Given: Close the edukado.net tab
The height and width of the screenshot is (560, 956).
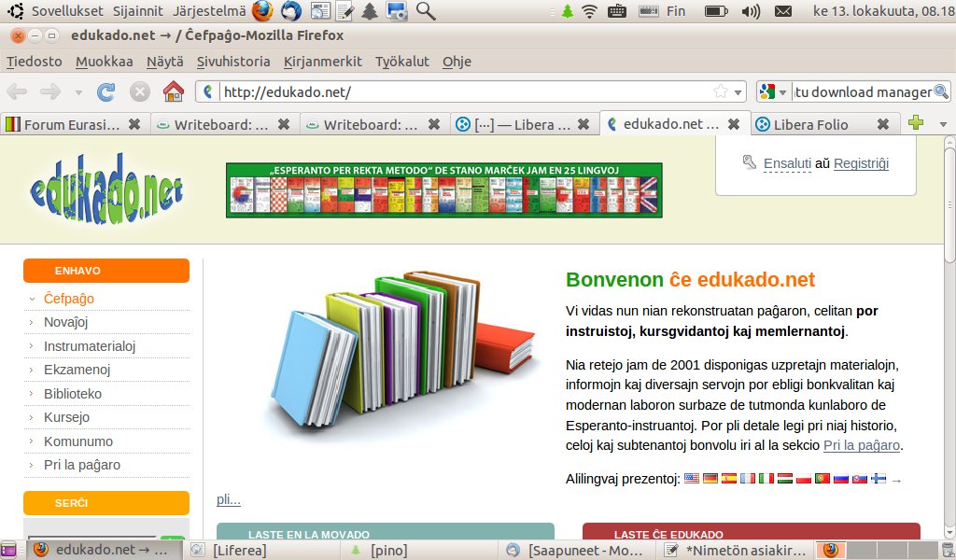Looking at the screenshot, I should 734,124.
